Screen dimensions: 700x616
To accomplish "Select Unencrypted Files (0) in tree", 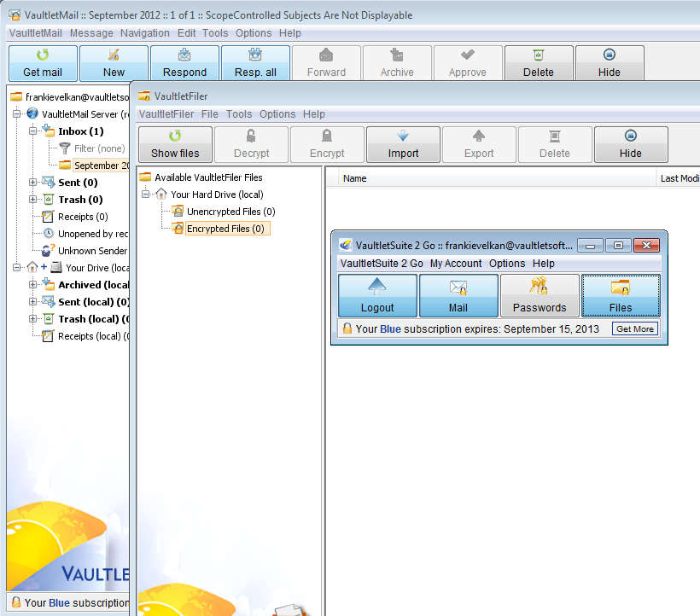I will tap(230, 212).
